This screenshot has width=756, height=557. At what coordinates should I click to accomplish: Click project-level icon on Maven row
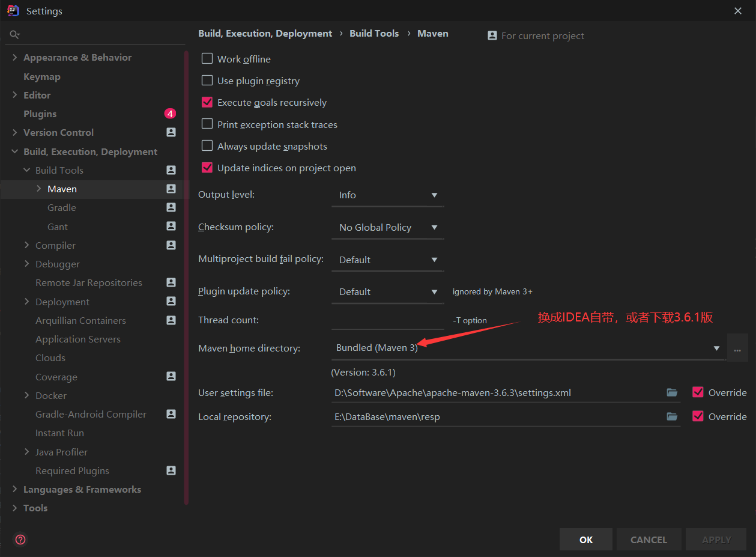pos(171,189)
